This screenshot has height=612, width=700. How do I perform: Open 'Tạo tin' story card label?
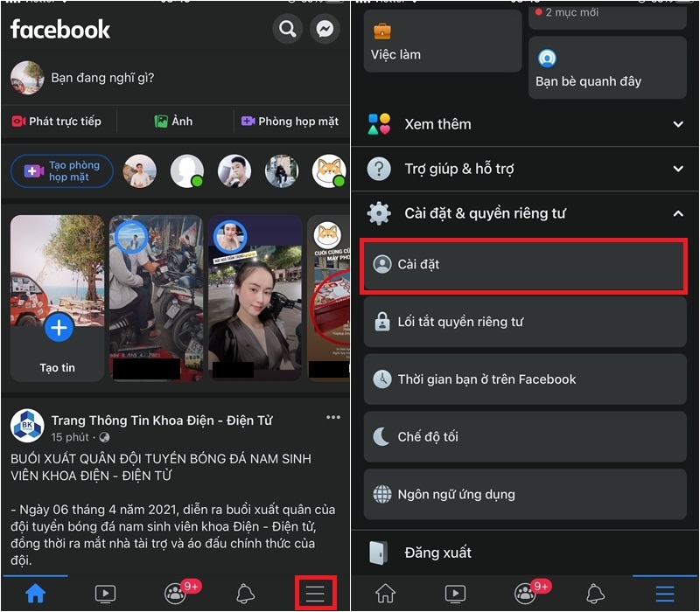[x=57, y=367]
